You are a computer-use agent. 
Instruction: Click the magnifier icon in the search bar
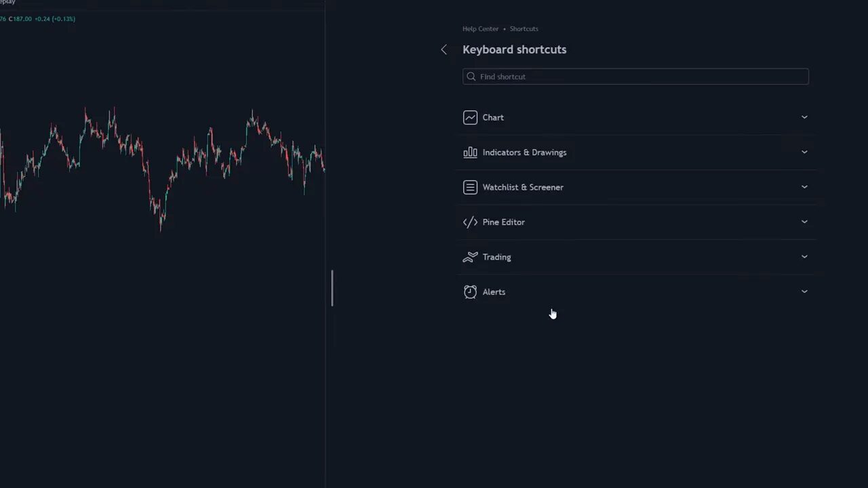[x=471, y=76]
